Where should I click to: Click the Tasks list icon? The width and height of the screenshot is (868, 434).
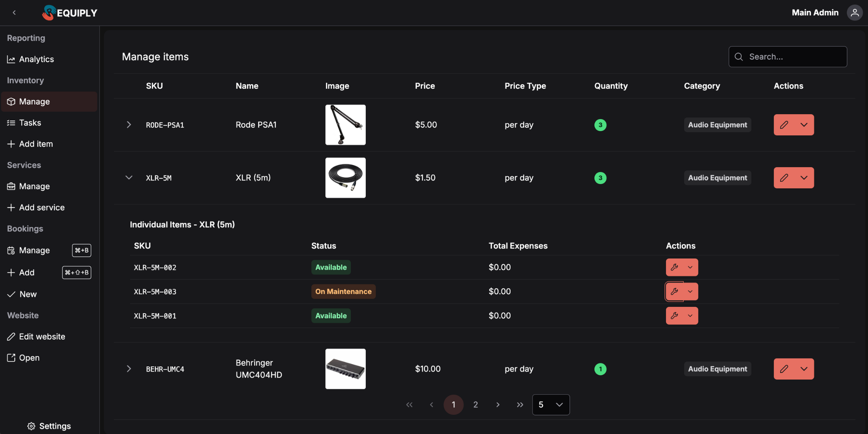coord(11,122)
